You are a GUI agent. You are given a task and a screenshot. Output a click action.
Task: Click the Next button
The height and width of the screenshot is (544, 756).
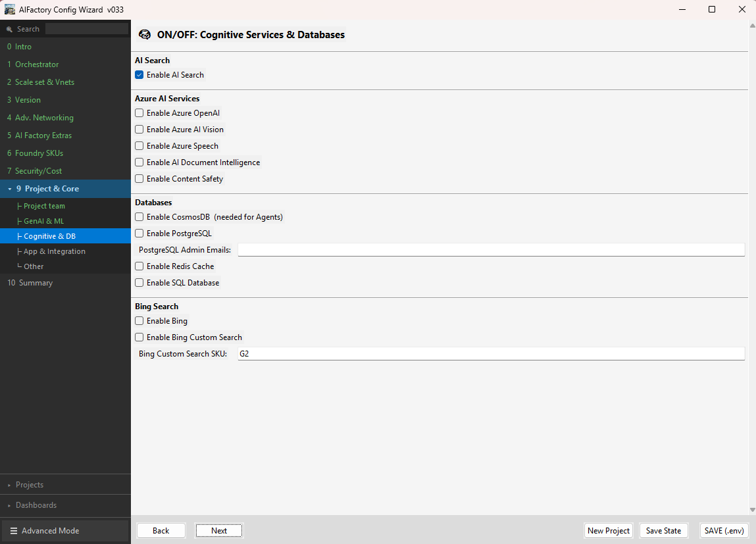[219, 530]
